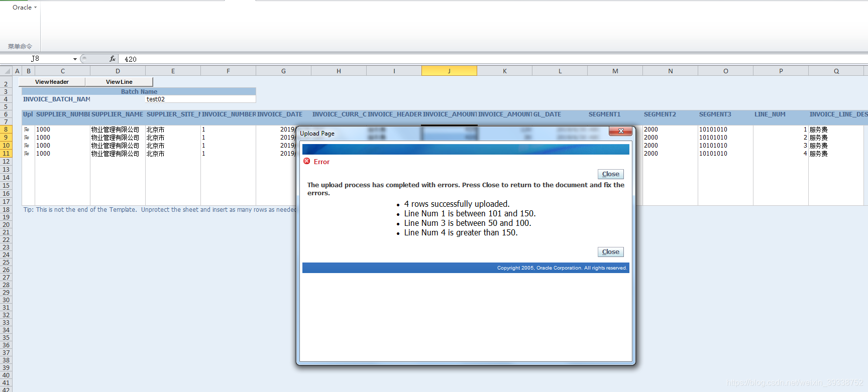Select row 8 header

point(6,129)
